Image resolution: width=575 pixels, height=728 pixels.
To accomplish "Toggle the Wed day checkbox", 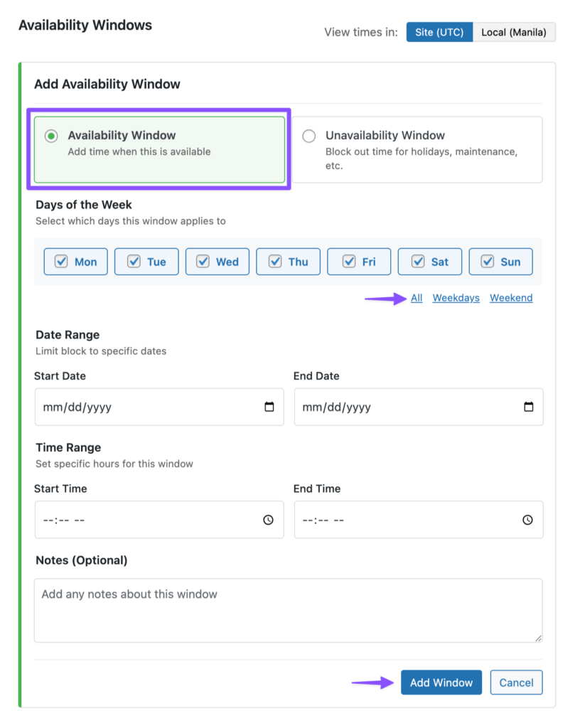I will click(203, 261).
